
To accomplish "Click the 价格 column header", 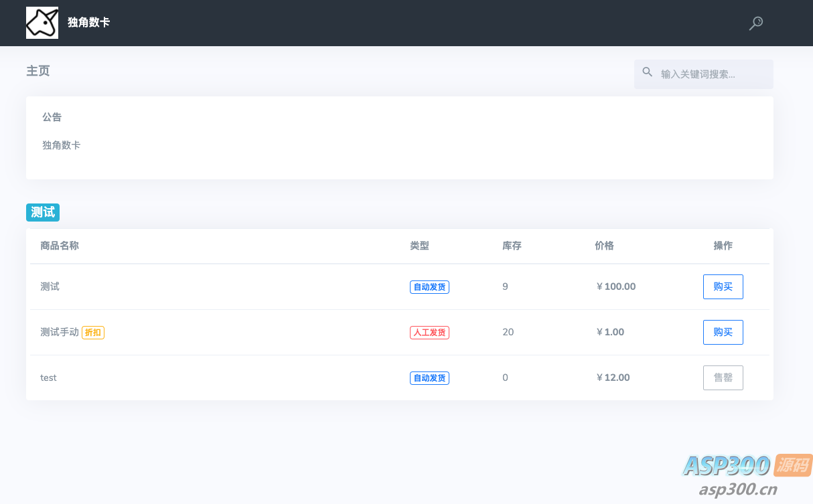I will tap(604, 246).
